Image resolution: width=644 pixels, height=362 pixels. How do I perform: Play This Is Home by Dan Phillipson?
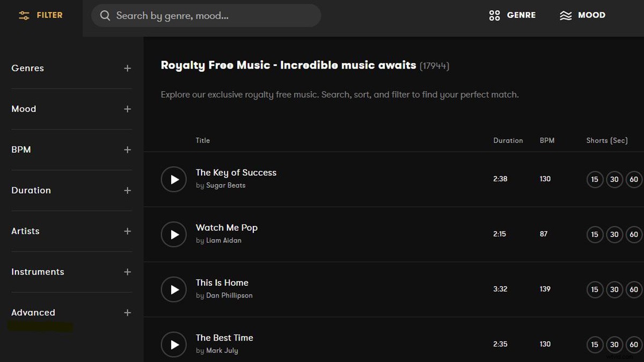pos(174,290)
